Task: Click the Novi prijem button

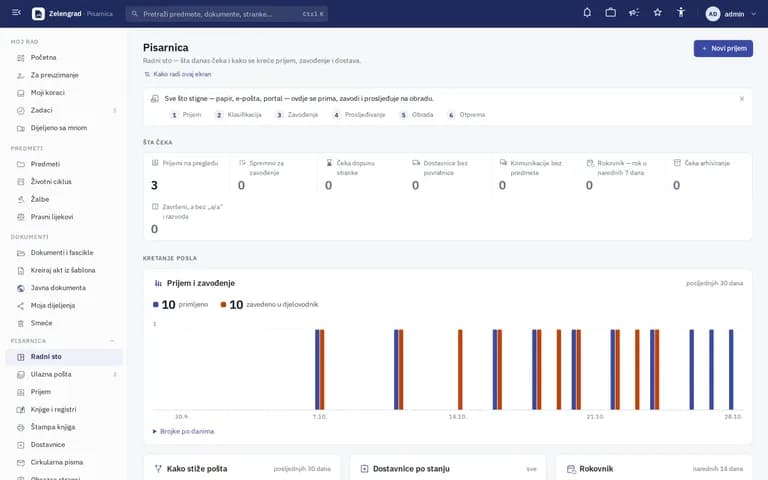Action: pos(723,48)
